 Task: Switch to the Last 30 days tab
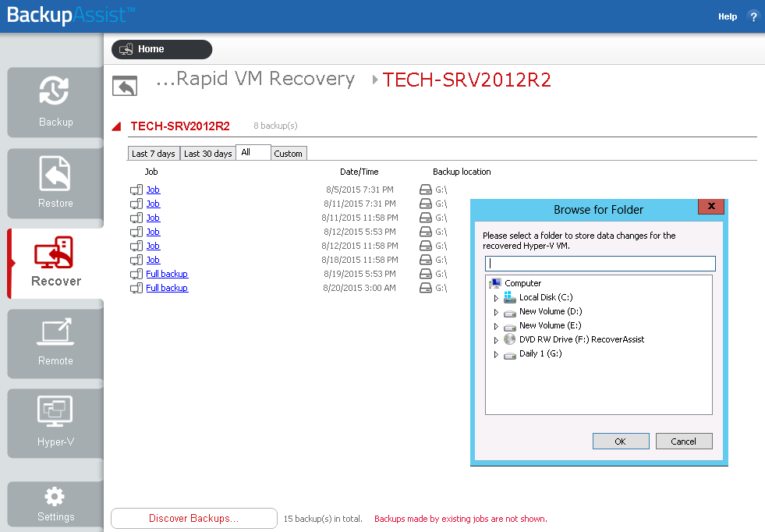208,153
